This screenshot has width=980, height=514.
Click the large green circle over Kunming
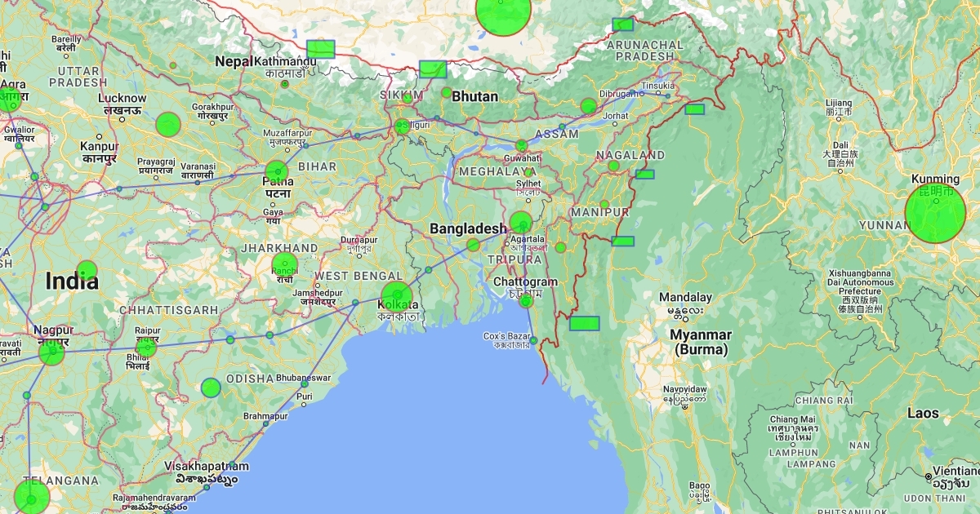click(x=935, y=213)
